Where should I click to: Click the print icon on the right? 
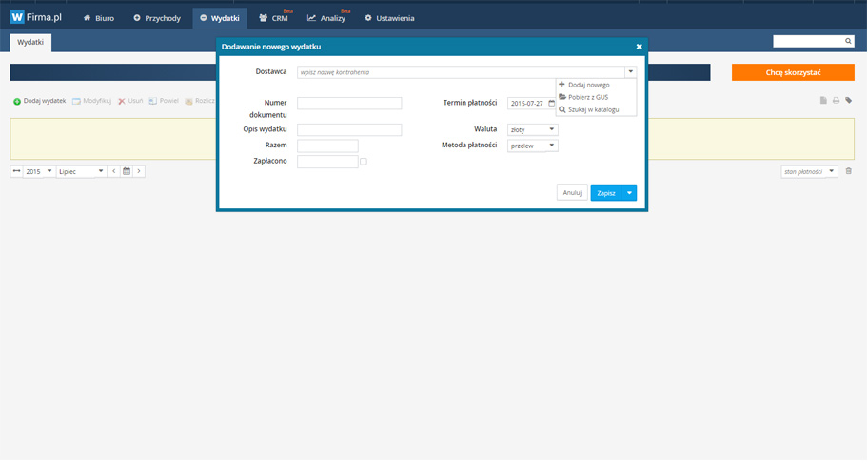(836, 101)
